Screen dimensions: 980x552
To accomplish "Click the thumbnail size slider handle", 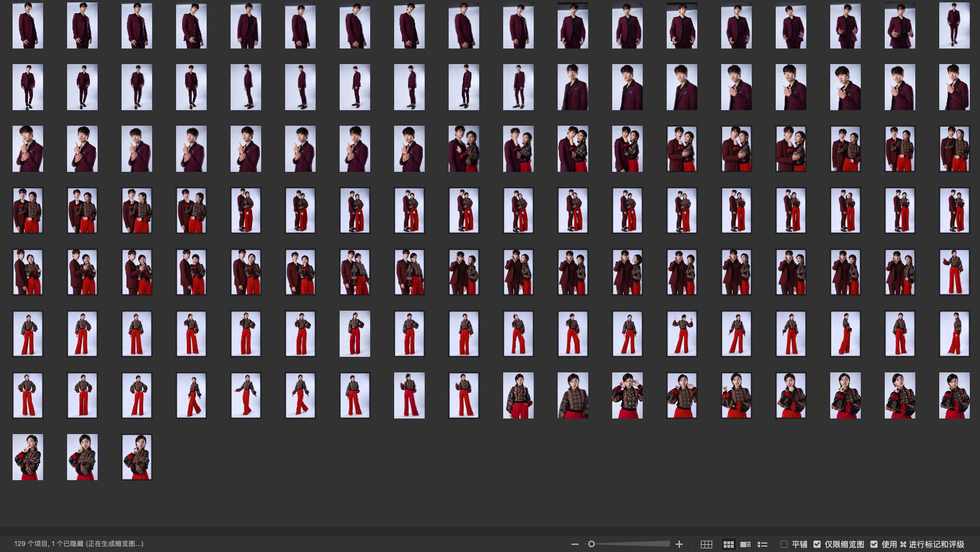I will [591, 544].
